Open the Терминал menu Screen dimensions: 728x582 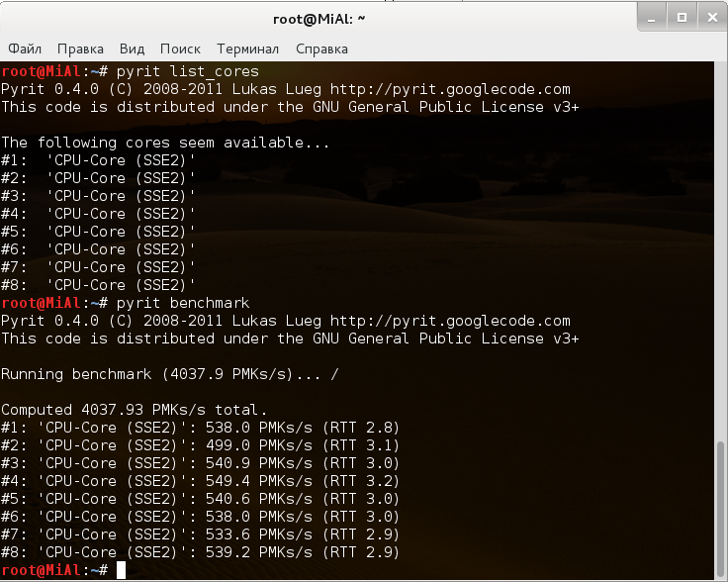(248, 48)
